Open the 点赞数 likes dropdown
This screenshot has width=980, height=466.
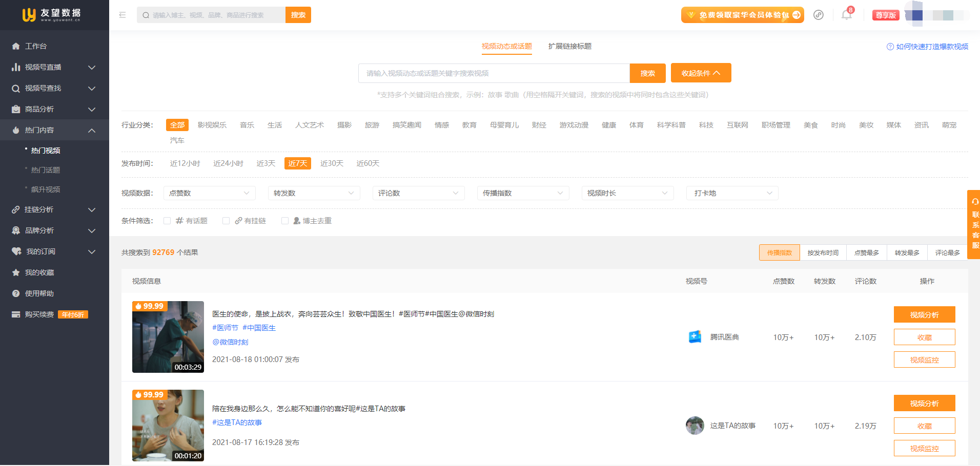[209, 193]
